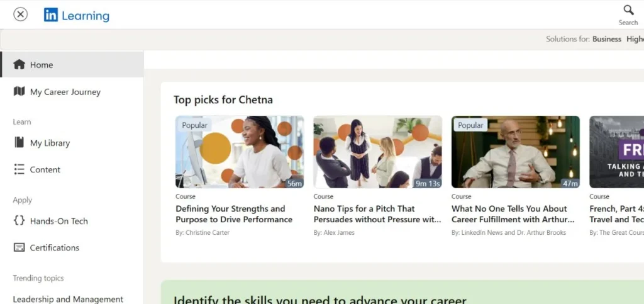This screenshot has width=644, height=304.
Task: Click the circled X close icon
Action: (20, 14)
